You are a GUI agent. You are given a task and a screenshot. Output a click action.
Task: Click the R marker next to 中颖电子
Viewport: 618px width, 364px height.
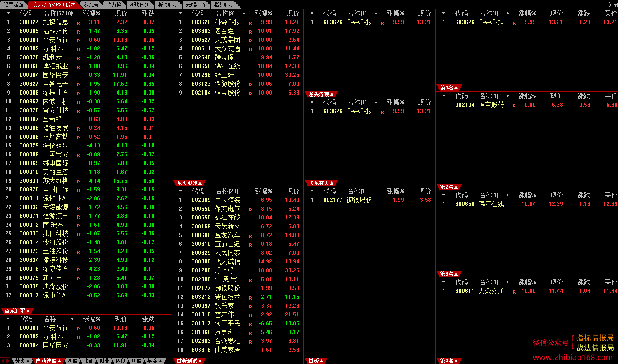pyautogui.click(x=79, y=85)
